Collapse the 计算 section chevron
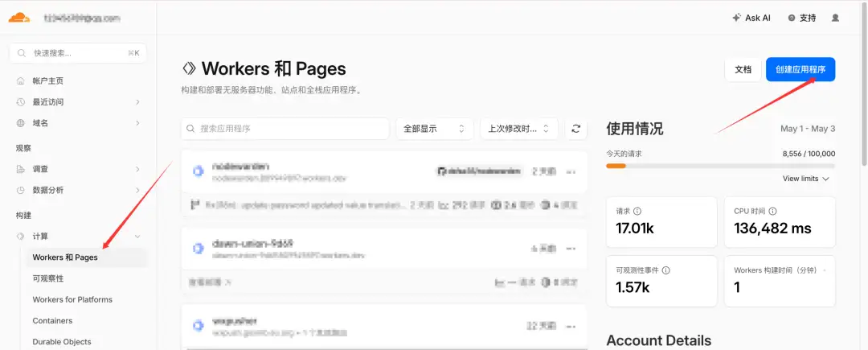The image size is (868, 350). coord(137,237)
